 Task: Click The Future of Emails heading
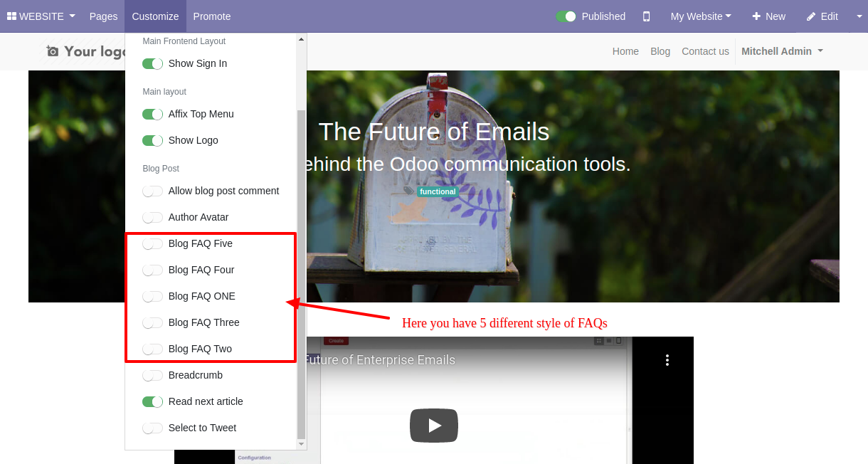point(434,132)
